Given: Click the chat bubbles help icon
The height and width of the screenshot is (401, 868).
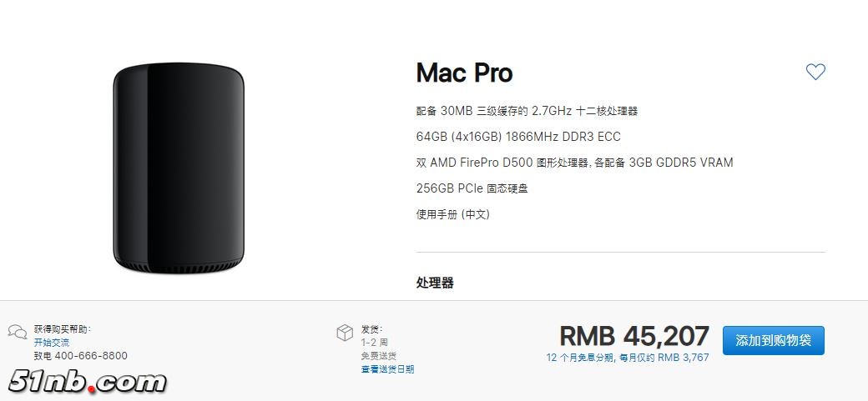Looking at the screenshot, I should (18, 332).
